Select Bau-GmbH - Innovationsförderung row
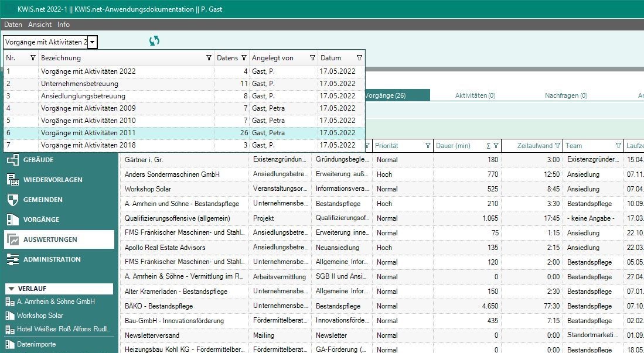Viewport: 644px width, 353px height. (x=382, y=321)
